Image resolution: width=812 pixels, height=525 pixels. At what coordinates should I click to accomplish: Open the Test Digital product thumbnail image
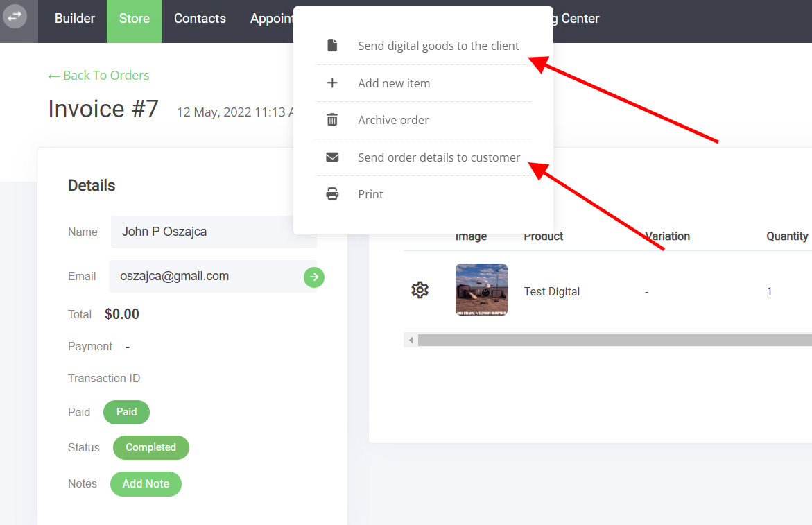coord(481,289)
